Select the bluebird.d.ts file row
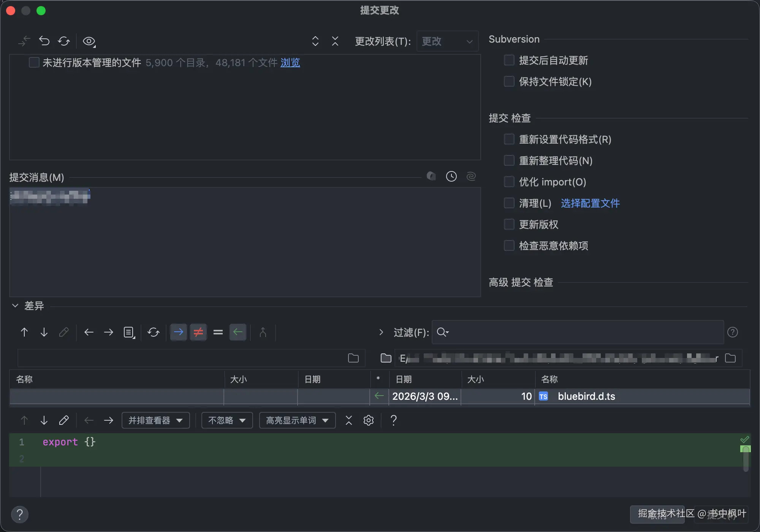Image resolution: width=760 pixels, height=532 pixels. (586, 396)
